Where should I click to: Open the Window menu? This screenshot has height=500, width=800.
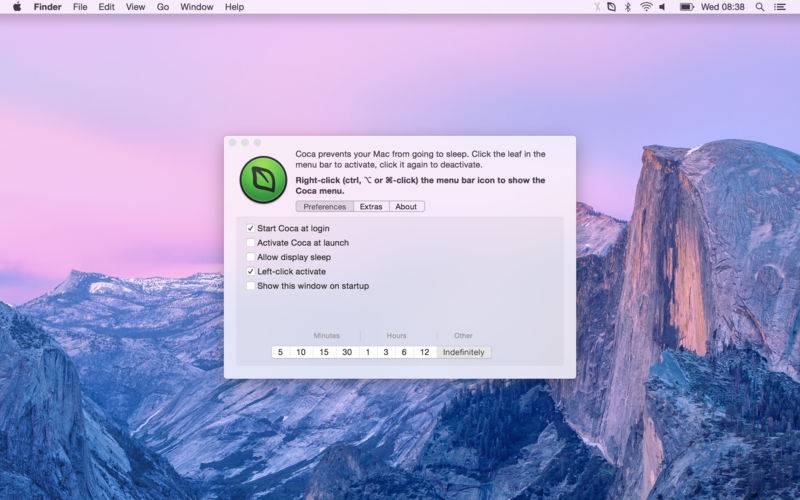click(196, 7)
